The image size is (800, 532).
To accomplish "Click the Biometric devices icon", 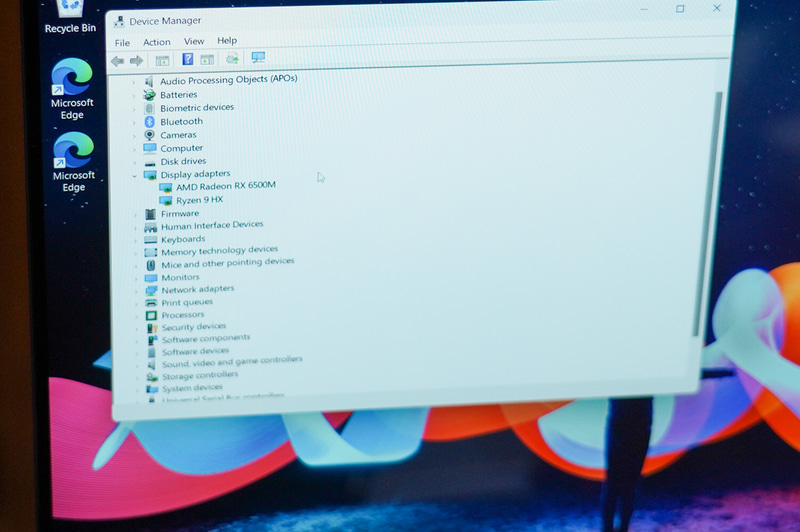I will tap(149, 108).
